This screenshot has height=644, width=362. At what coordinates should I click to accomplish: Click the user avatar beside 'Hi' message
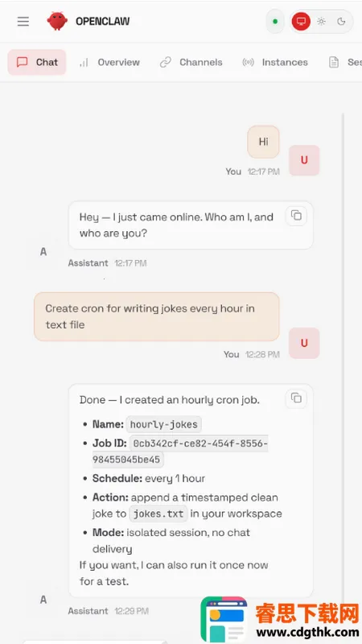coord(304,160)
